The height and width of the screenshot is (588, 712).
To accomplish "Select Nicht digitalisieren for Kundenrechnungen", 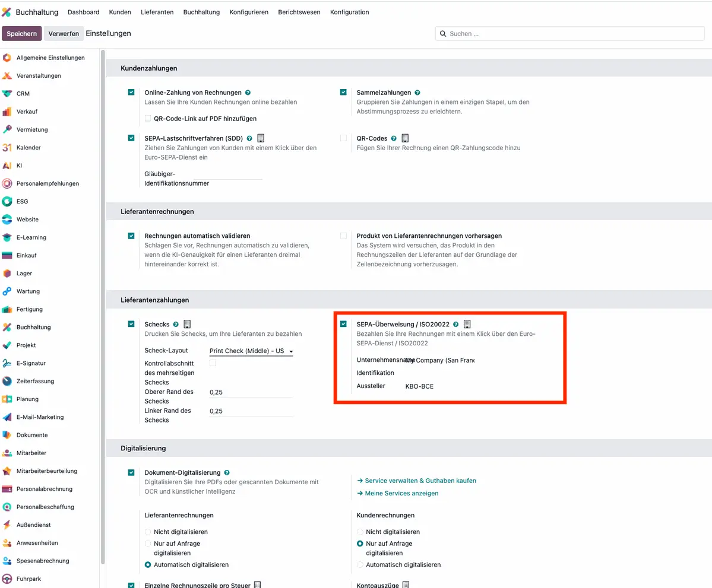I will (x=359, y=532).
